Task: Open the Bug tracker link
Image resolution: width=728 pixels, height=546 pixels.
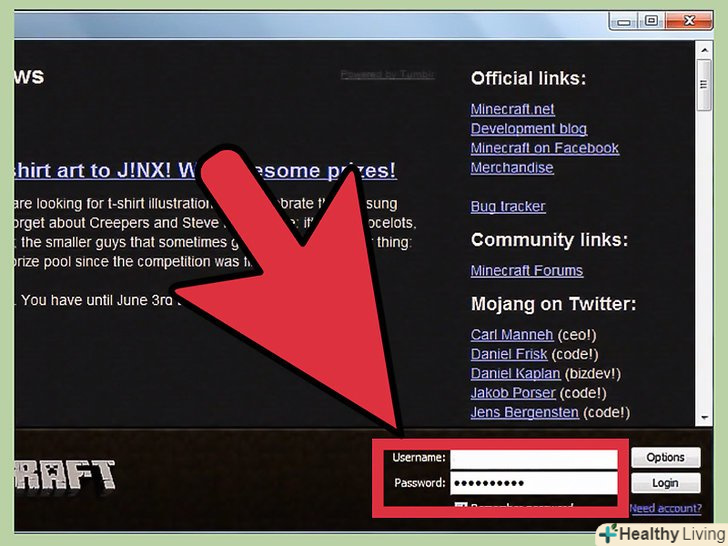Action: (x=508, y=206)
